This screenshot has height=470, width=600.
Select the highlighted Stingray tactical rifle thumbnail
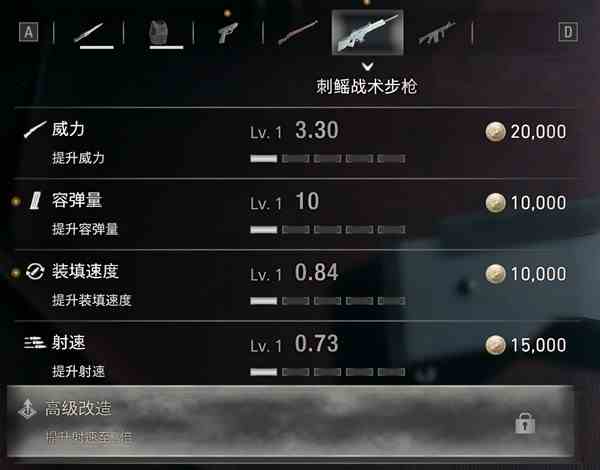[367, 32]
